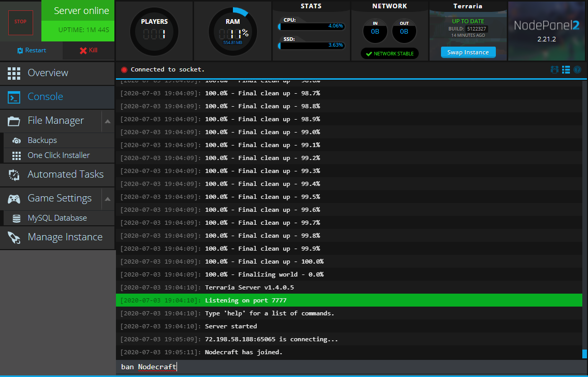Viewport: 588px width, 377px height.
Task: Open console help question mark icon
Action: coord(577,69)
